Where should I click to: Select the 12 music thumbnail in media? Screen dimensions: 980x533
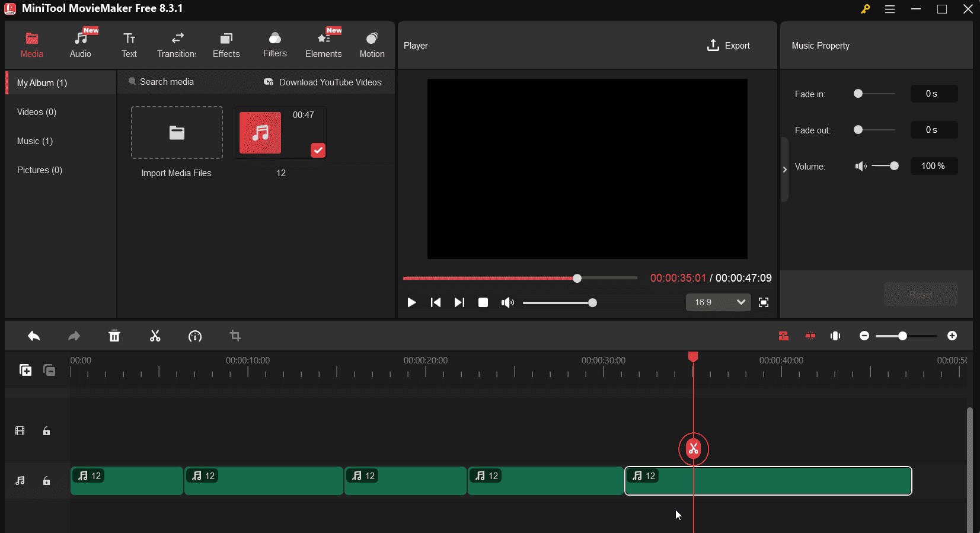click(261, 133)
